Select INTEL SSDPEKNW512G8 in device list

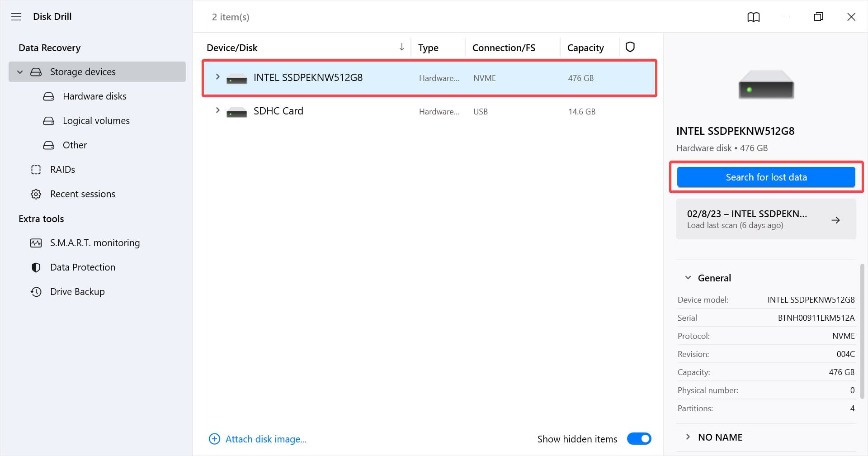308,77
